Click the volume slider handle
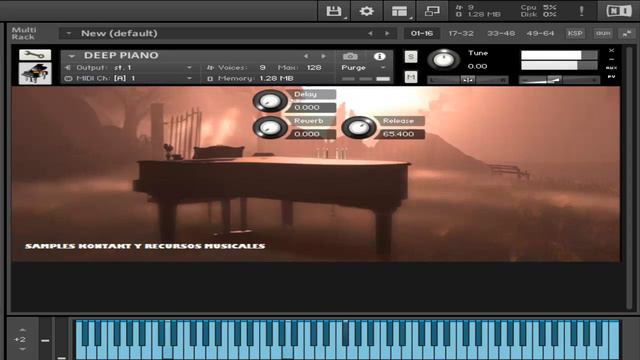 [553, 80]
